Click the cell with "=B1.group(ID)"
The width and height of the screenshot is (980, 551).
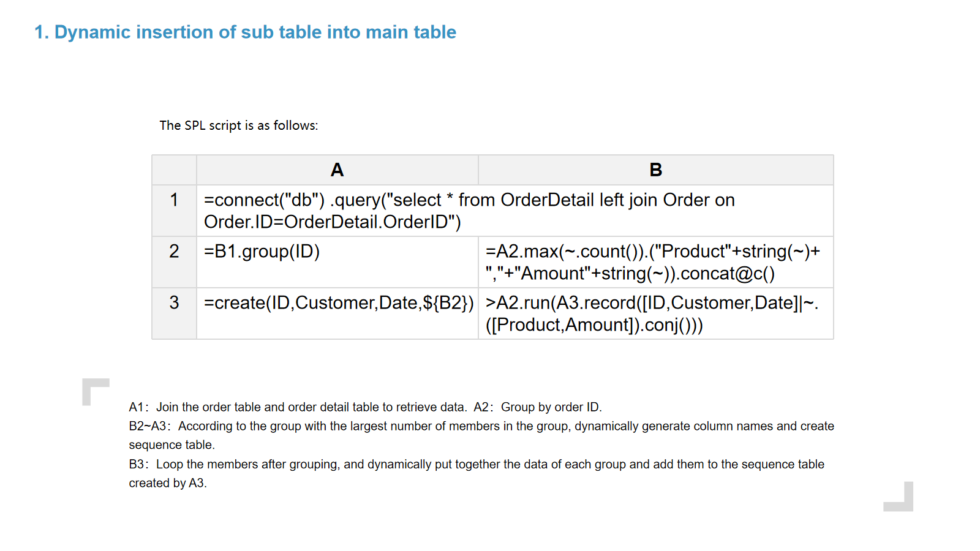[262, 252]
